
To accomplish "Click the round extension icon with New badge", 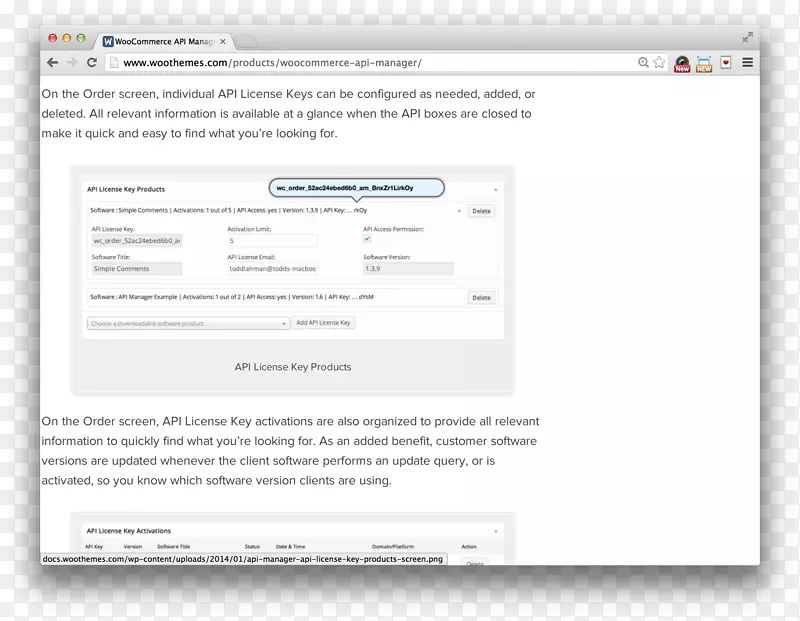I will pyautogui.click(x=682, y=64).
